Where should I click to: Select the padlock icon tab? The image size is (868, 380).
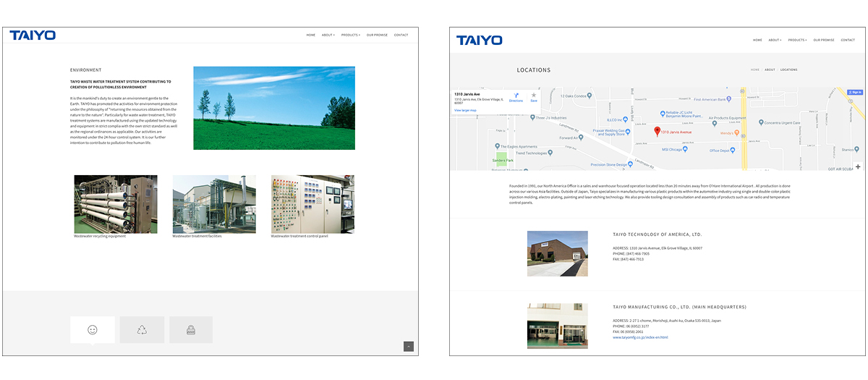click(x=191, y=330)
